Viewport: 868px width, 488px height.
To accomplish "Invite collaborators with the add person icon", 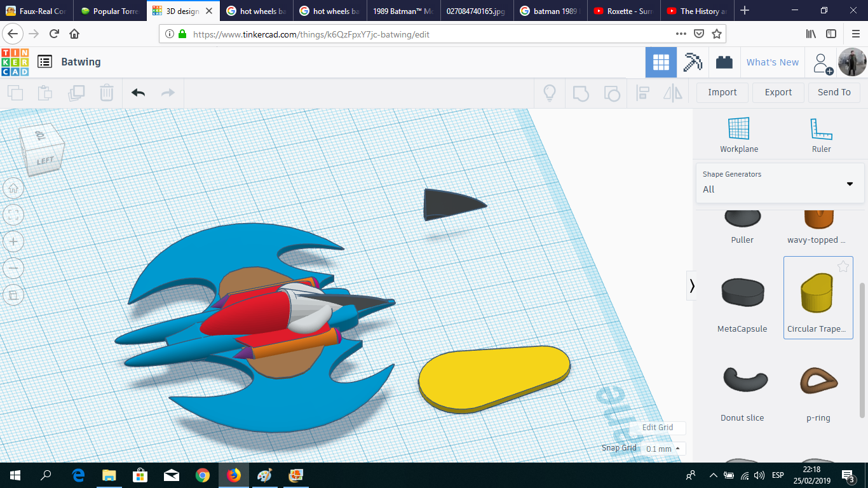I will (823, 62).
